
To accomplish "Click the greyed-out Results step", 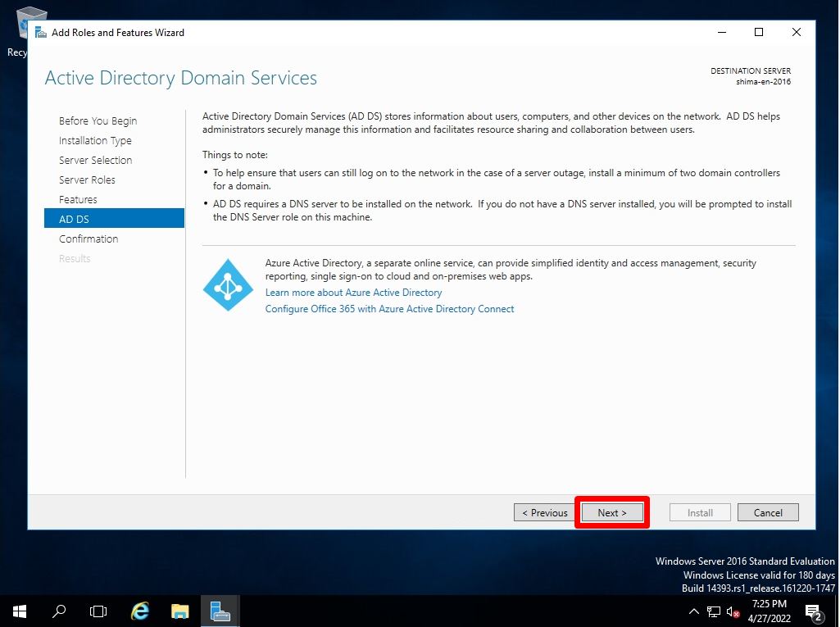I will click(x=75, y=258).
